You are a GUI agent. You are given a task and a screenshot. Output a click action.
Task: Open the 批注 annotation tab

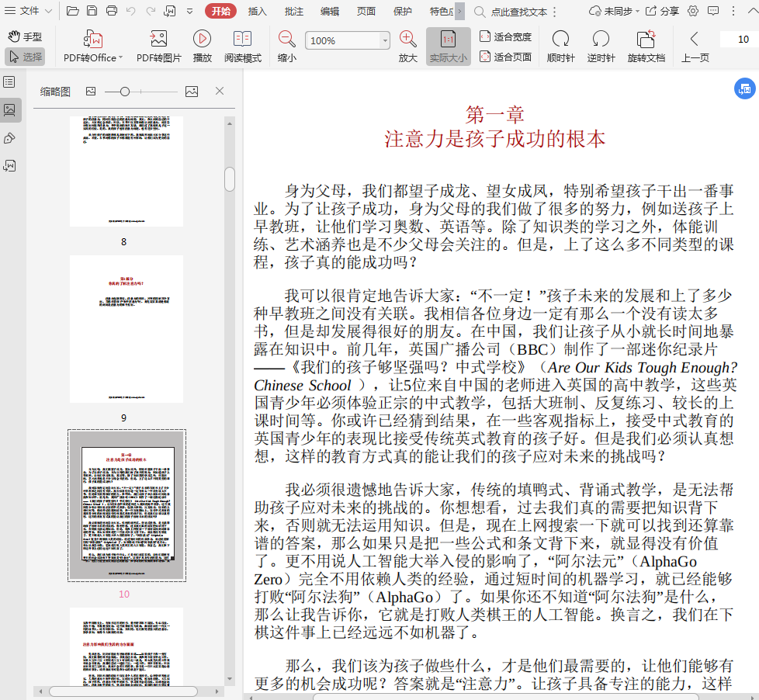pyautogui.click(x=294, y=11)
